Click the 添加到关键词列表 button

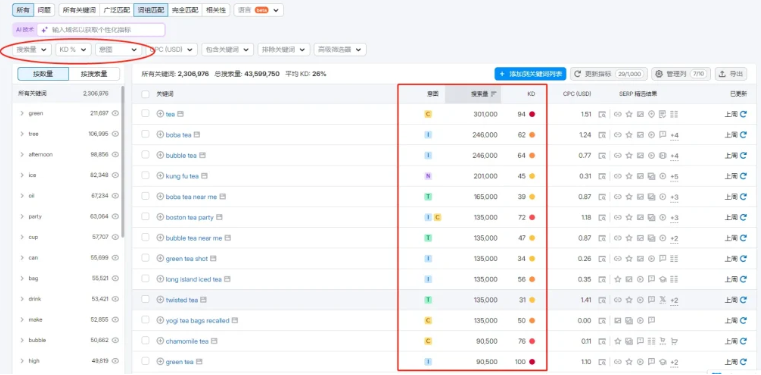[x=530, y=74]
